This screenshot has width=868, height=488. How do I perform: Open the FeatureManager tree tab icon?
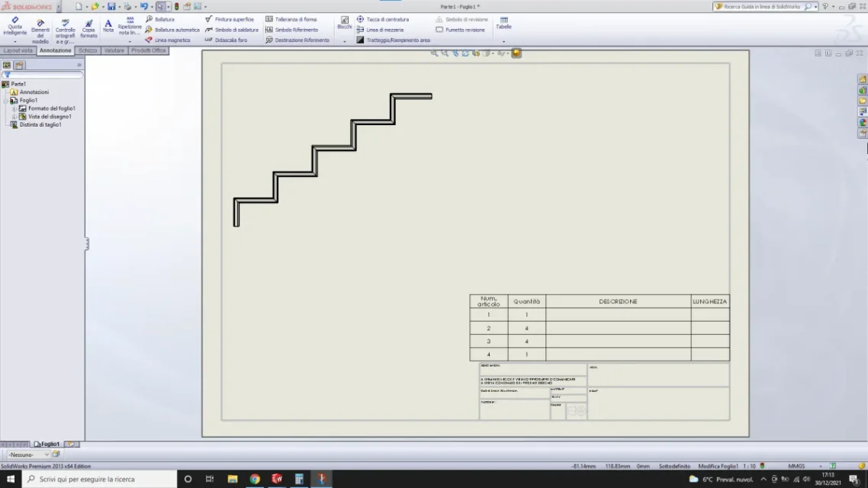coord(7,66)
